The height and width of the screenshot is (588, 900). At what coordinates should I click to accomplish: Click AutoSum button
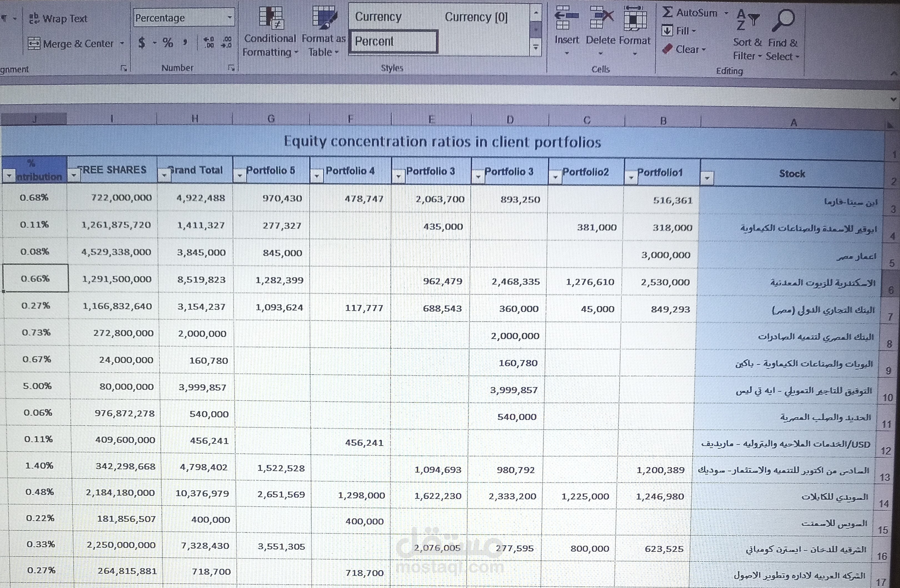pyautogui.click(x=689, y=13)
